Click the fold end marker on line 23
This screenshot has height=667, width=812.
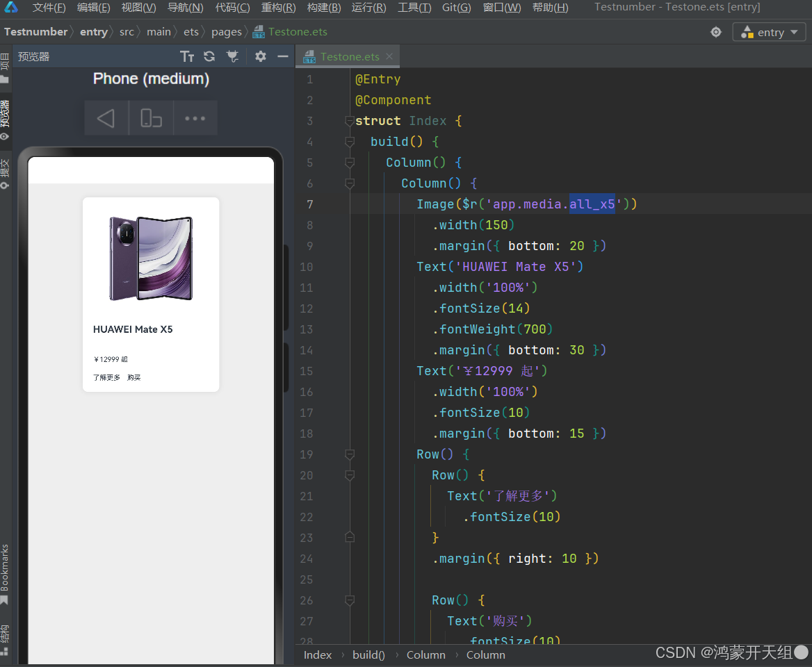[350, 538]
